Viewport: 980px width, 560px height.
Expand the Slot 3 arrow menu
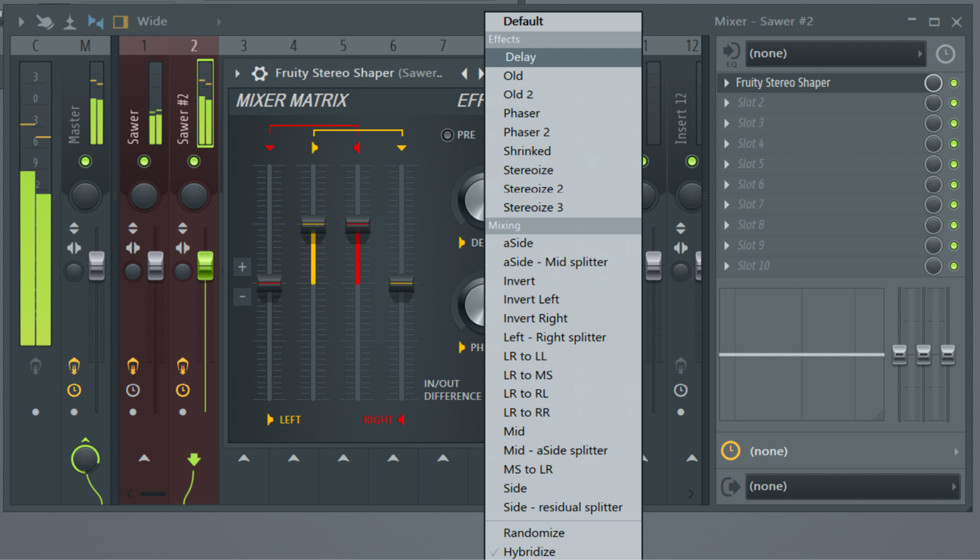[x=727, y=124]
